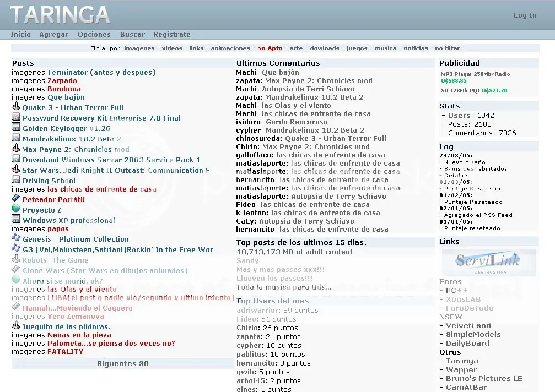This screenshot has height=392, width=555.
Task: Open the Wapper link
Action: (461, 370)
